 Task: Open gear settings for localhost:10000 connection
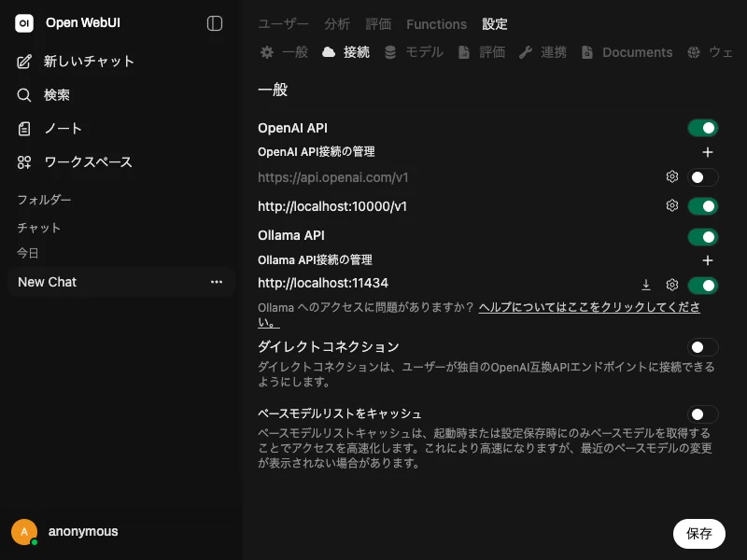point(671,205)
